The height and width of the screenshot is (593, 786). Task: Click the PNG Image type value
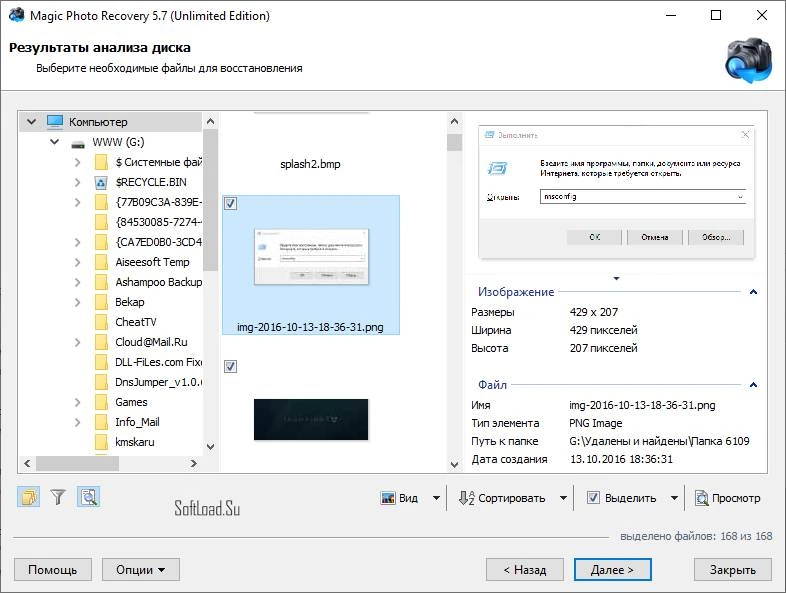tap(596, 423)
